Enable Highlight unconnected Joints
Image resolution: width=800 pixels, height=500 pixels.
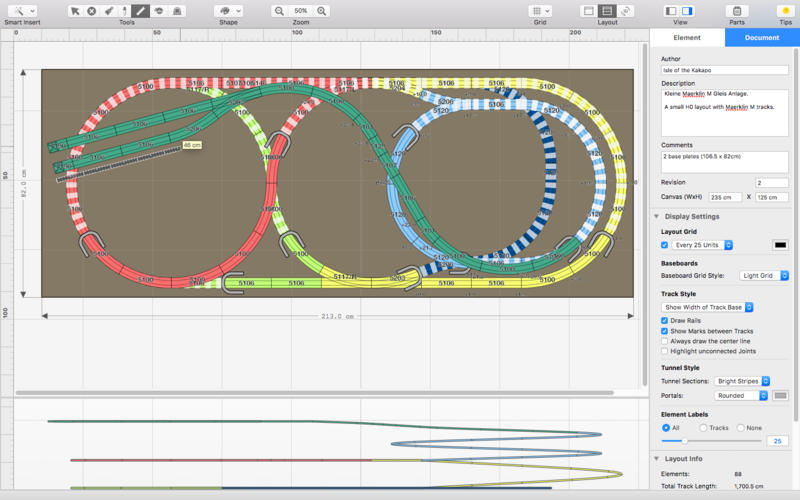tap(665, 351)
